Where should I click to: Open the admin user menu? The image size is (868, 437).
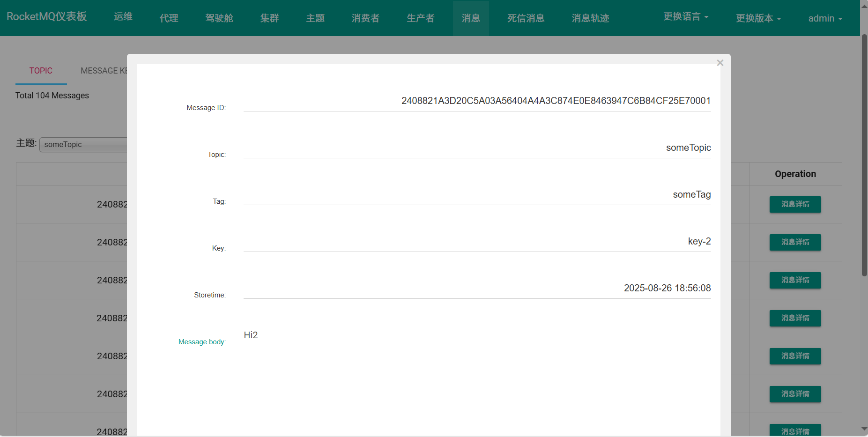825,18
